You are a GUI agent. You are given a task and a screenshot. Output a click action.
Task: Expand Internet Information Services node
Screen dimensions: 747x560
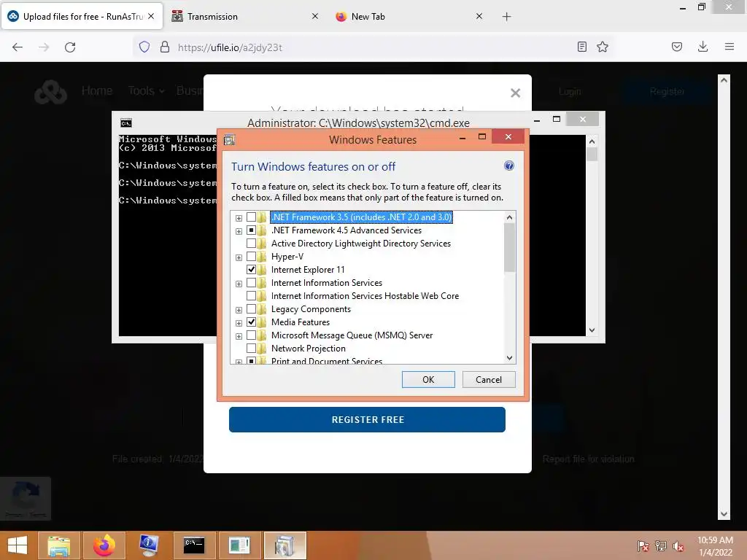coord(239,284)
